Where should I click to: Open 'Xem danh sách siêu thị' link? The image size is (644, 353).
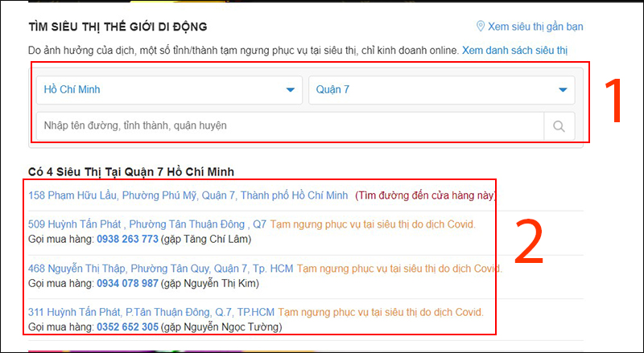pyautogui.click(x=514, y=51)
